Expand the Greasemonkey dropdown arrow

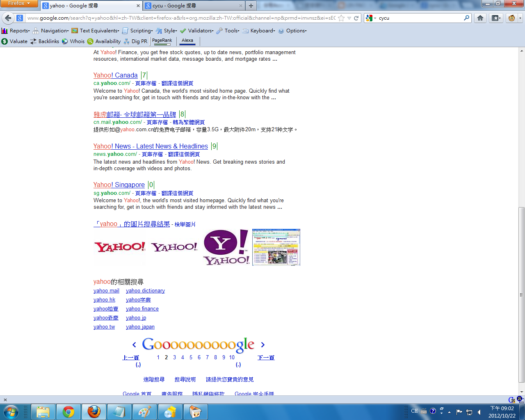coord(520,18)
